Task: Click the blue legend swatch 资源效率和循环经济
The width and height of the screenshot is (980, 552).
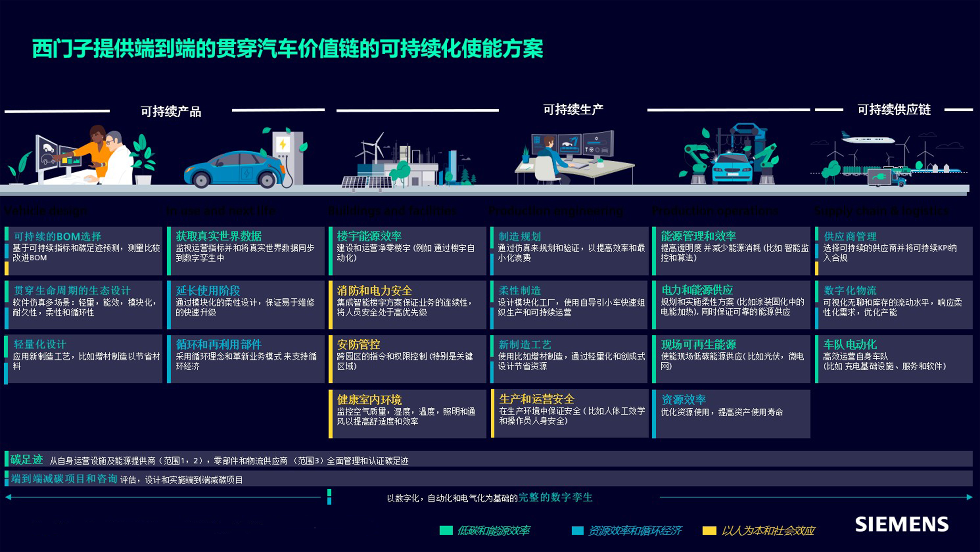Action: pos(578,530)
